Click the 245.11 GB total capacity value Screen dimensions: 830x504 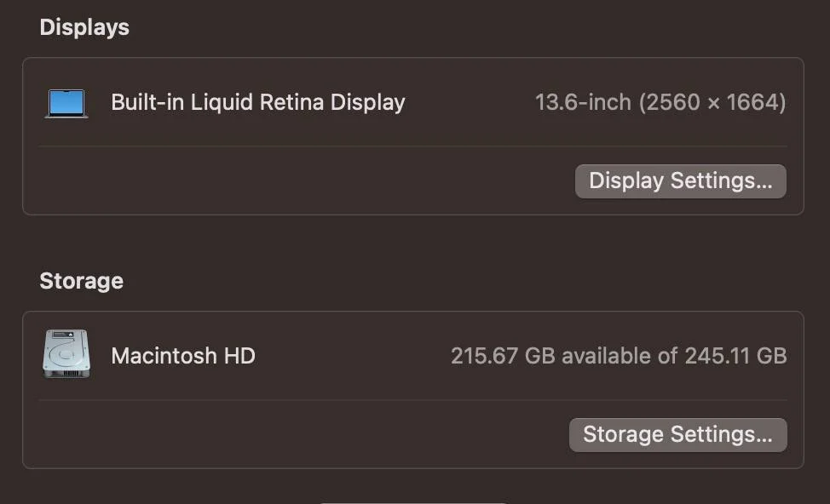coord(735,356)
